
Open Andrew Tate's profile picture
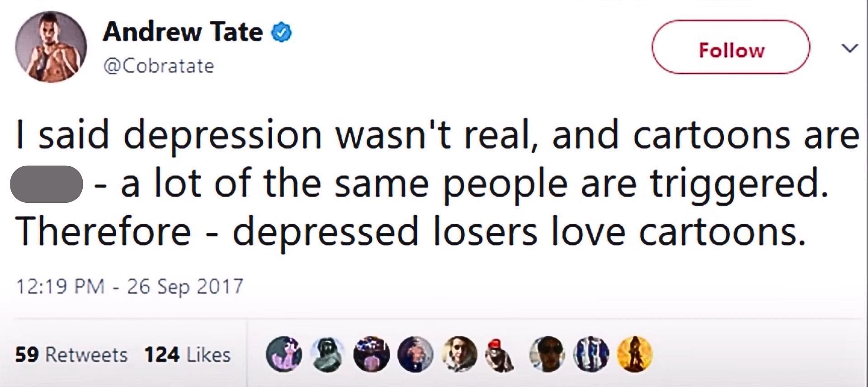51,47
